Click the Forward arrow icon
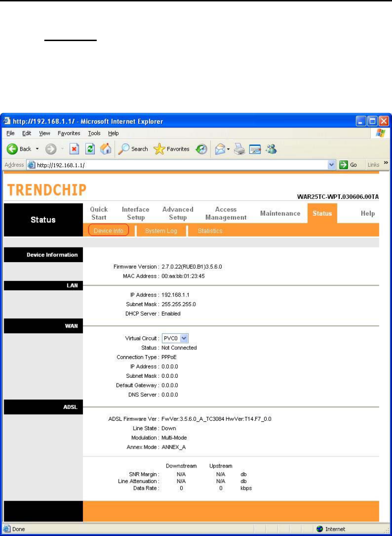Screen dimensions: 392x536 50,149
